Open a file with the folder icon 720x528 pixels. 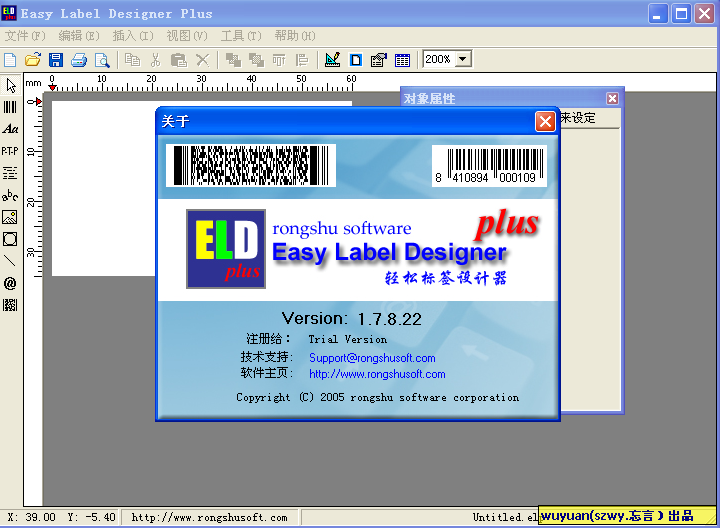pyautogui.click(x=33, y=60)
